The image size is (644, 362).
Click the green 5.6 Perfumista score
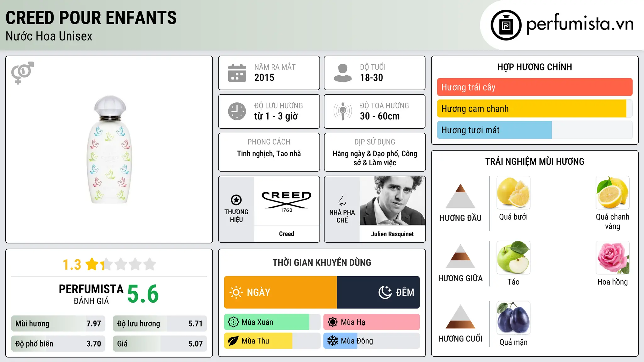143,294
